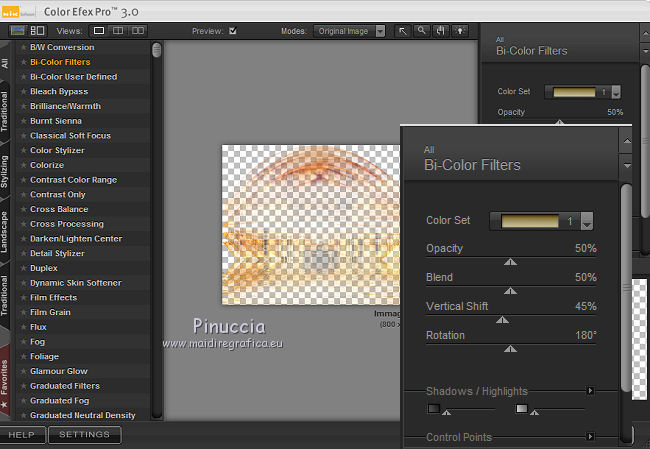Select the arrow pointer tool
This screenshot has height=449, width=650.
(403, 31)
